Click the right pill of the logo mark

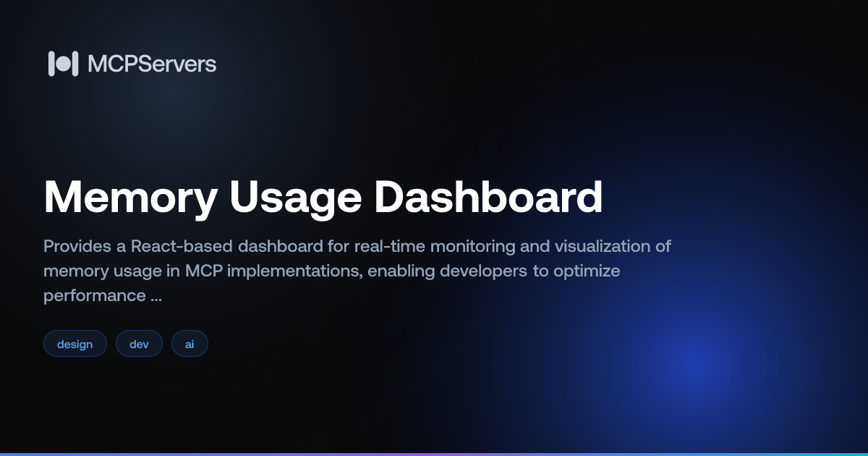75,64
